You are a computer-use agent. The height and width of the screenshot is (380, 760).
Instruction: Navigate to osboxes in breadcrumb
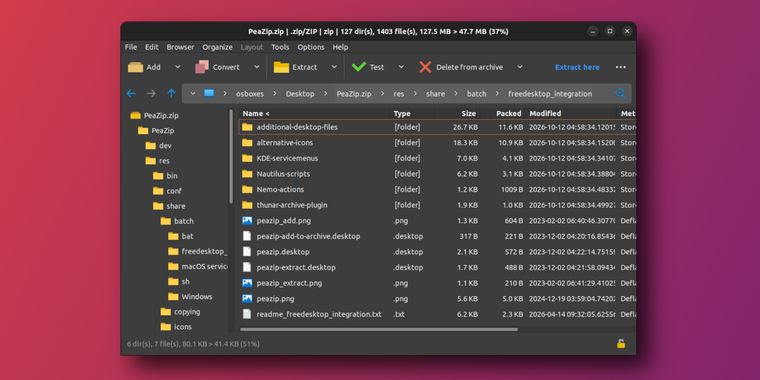pyautogui.click(x=250, y=94)
